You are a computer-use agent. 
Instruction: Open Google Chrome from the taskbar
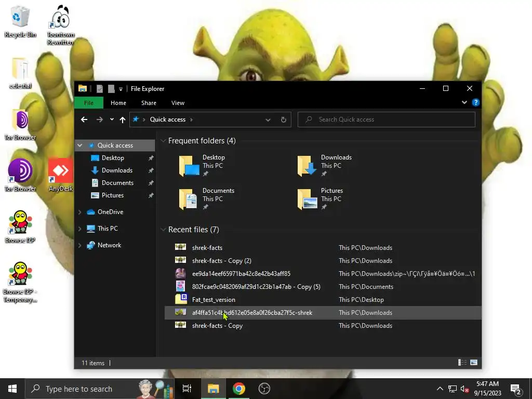239,389
